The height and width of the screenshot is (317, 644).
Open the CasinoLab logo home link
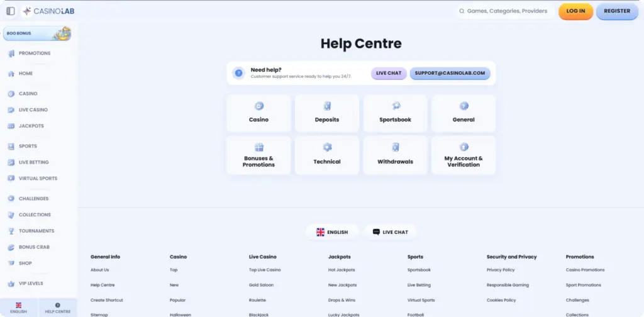click(48, 11)
